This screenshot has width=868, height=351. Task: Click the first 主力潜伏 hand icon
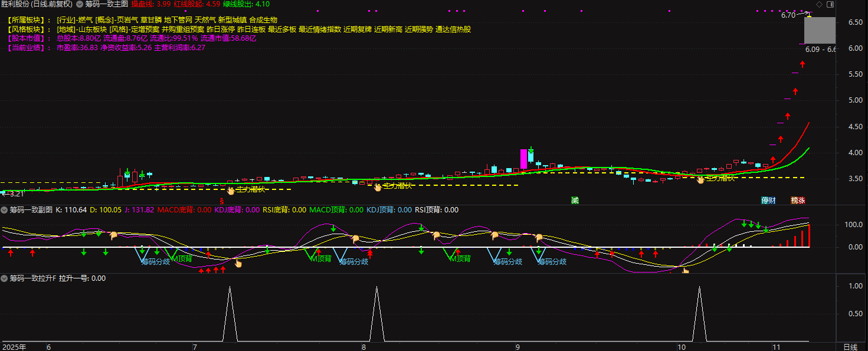[231, 190]
